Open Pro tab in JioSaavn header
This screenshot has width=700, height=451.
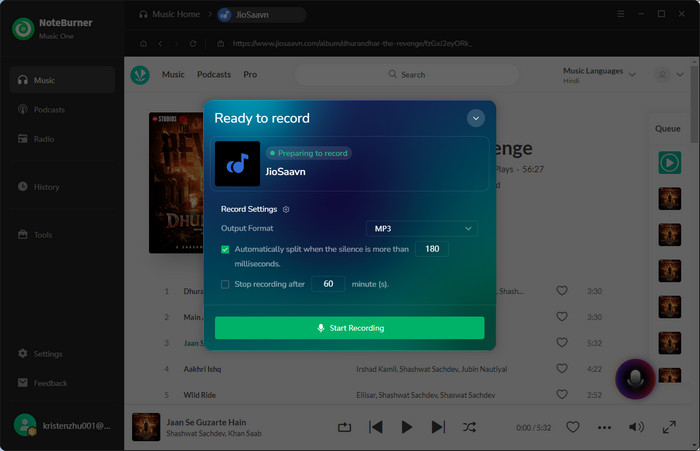(x=250, y=75)
